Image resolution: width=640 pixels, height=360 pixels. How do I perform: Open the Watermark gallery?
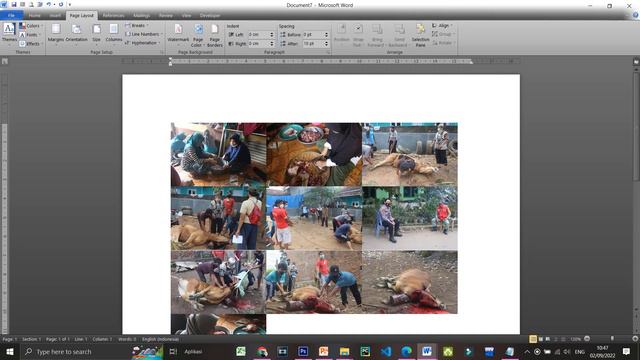point(178,34)
